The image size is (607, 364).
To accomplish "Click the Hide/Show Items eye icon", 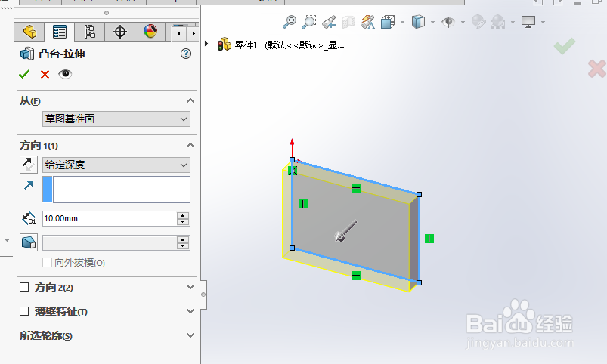I will [448, 22].
